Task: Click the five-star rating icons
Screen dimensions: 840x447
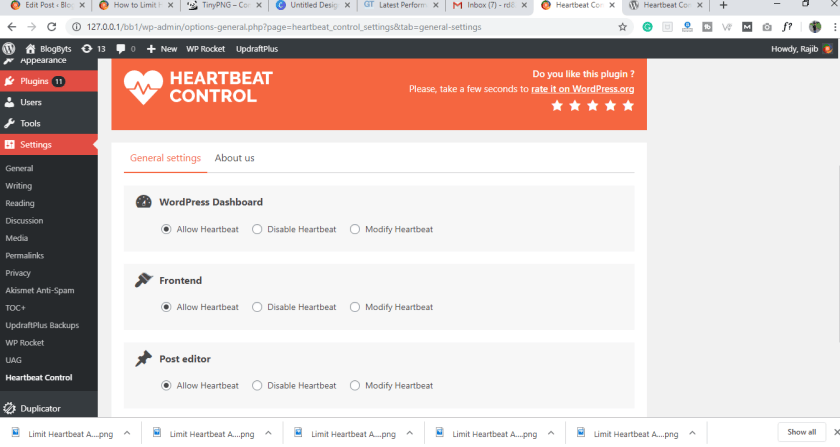Action: pos(592,106)
